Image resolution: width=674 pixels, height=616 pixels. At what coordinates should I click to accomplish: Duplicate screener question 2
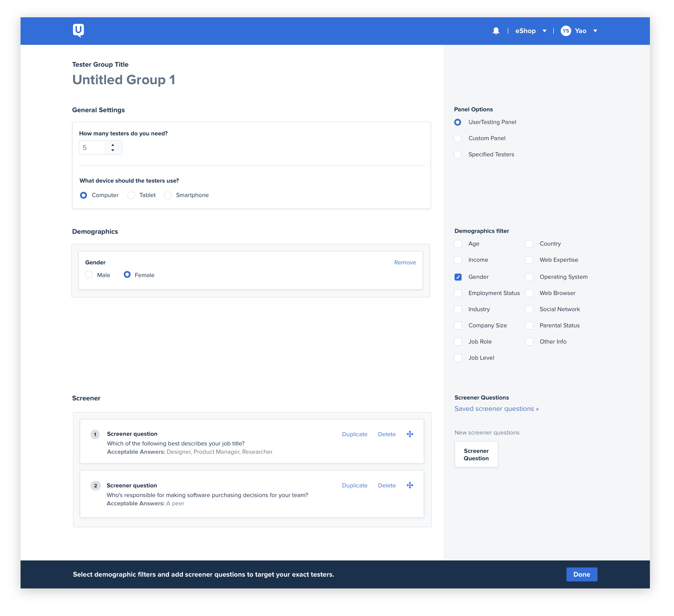point(354,485)
